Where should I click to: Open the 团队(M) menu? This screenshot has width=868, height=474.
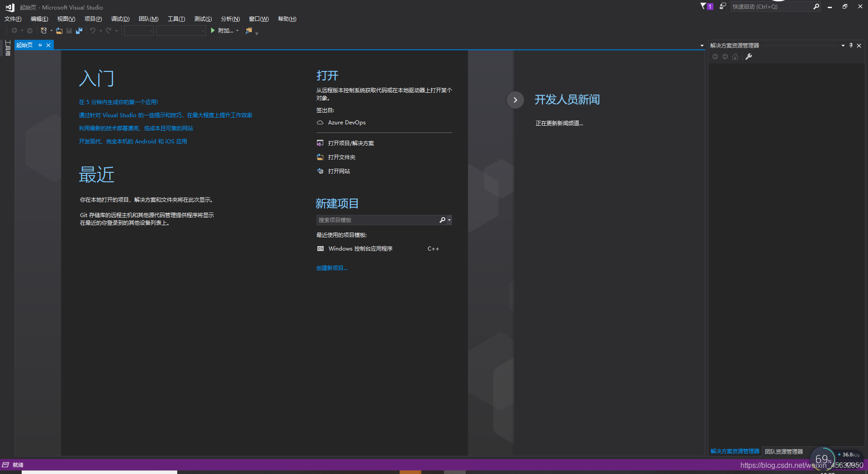point(148,19)
